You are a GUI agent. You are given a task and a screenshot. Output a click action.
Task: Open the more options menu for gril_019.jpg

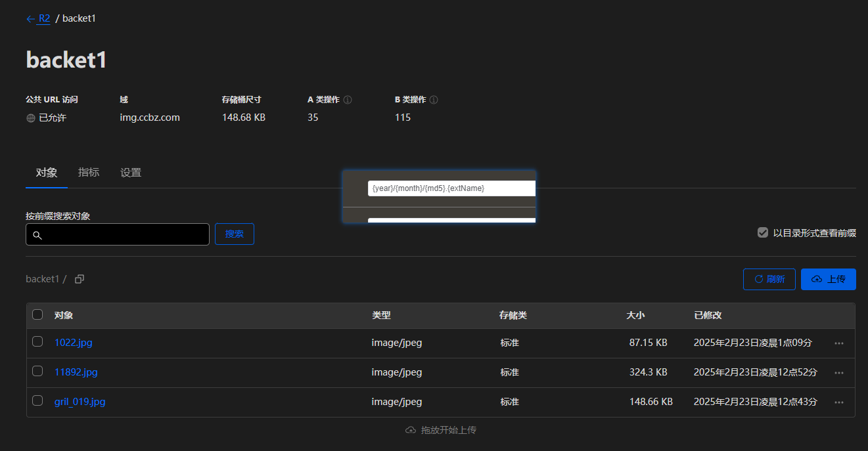pos(838,402)
